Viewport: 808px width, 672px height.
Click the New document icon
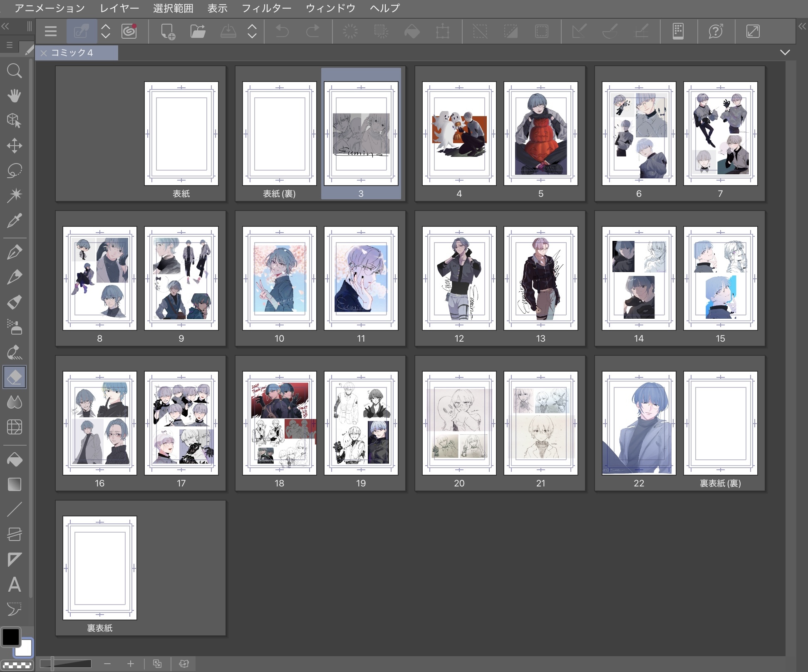[168, 31]
